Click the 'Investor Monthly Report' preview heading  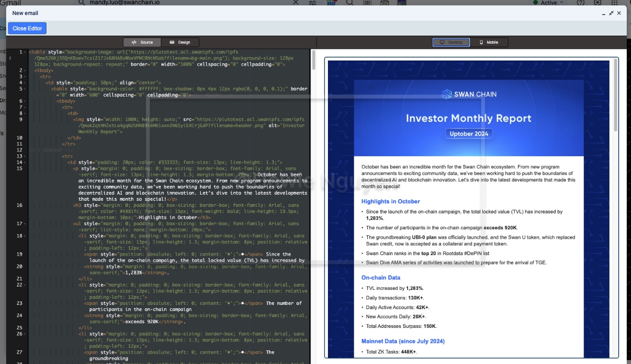469,118
